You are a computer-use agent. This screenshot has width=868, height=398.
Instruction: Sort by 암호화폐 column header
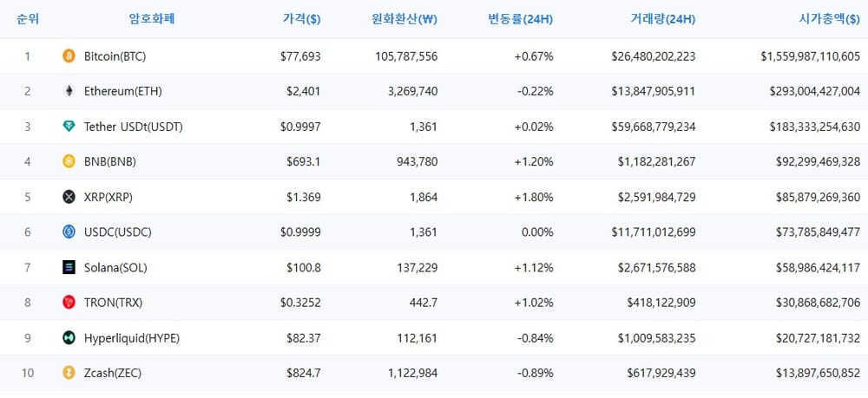[x=152, y=19]
